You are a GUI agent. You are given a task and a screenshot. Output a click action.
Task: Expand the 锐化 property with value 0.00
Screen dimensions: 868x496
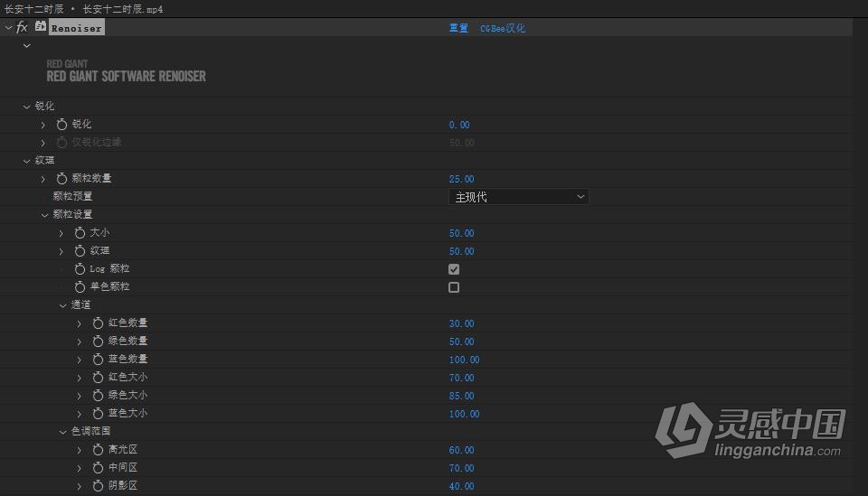pos(43,125)
